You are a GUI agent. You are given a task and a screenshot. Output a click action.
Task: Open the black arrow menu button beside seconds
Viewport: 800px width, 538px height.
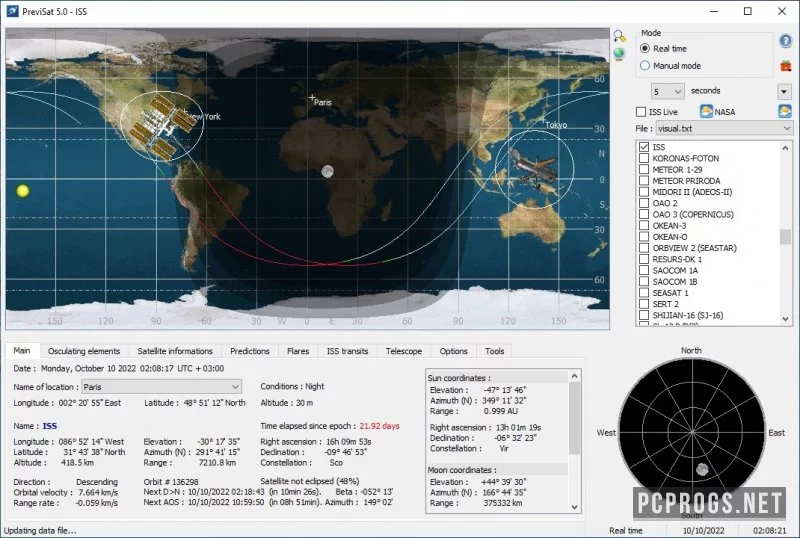pyautogui.click(x=784, y=92)
